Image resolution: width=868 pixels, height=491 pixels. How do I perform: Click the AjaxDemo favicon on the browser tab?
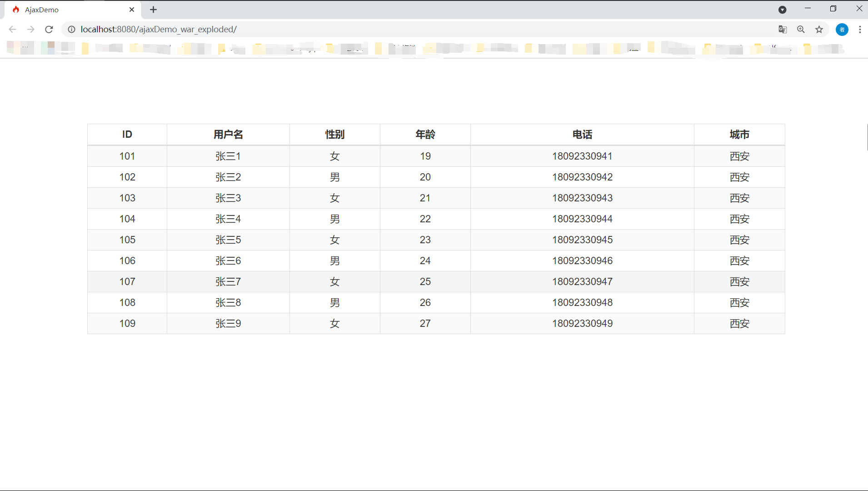coord(16,9)
